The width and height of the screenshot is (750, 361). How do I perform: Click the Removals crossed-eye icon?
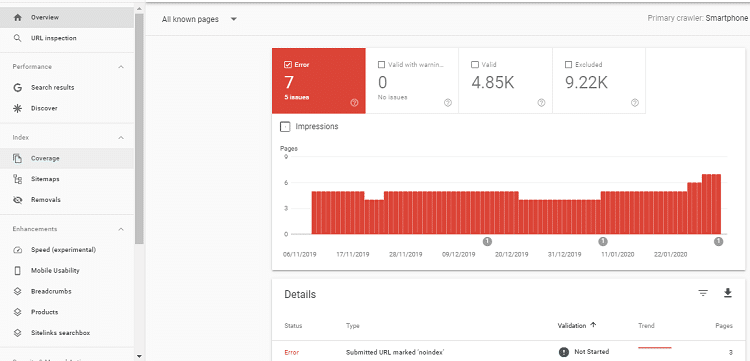click(18, 200)
